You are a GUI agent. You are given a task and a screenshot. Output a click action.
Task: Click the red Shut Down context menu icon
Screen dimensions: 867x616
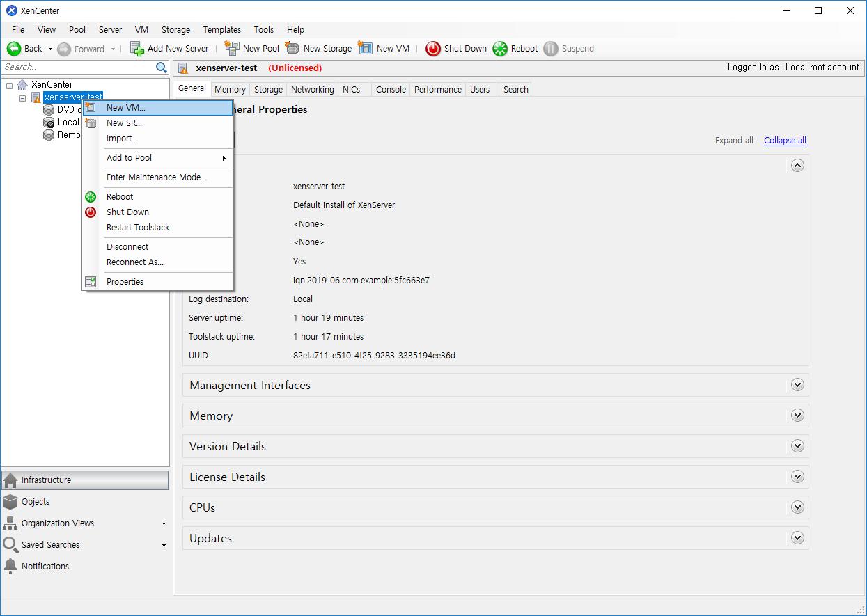coord(91,212)
